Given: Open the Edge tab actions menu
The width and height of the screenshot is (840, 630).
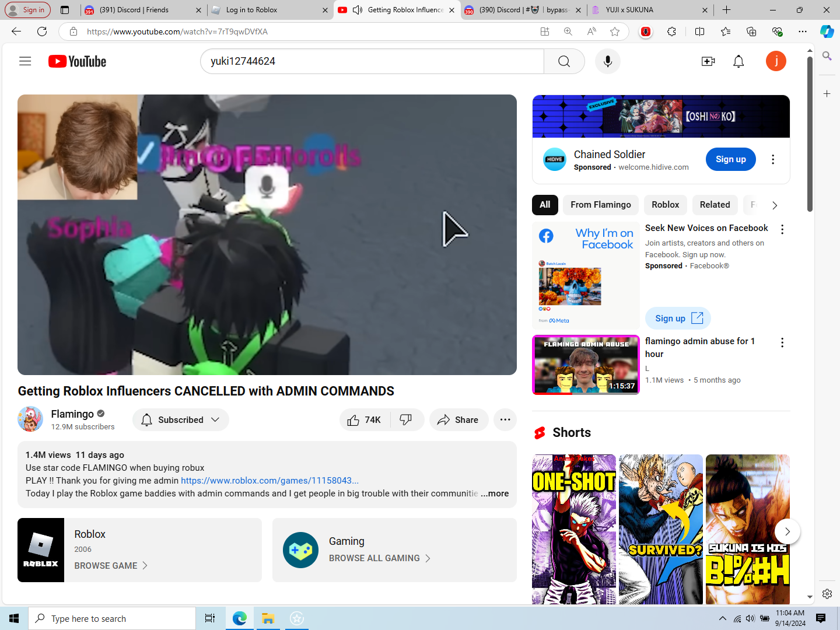Looking at the screenshot, I should click(x=65, y=10).
